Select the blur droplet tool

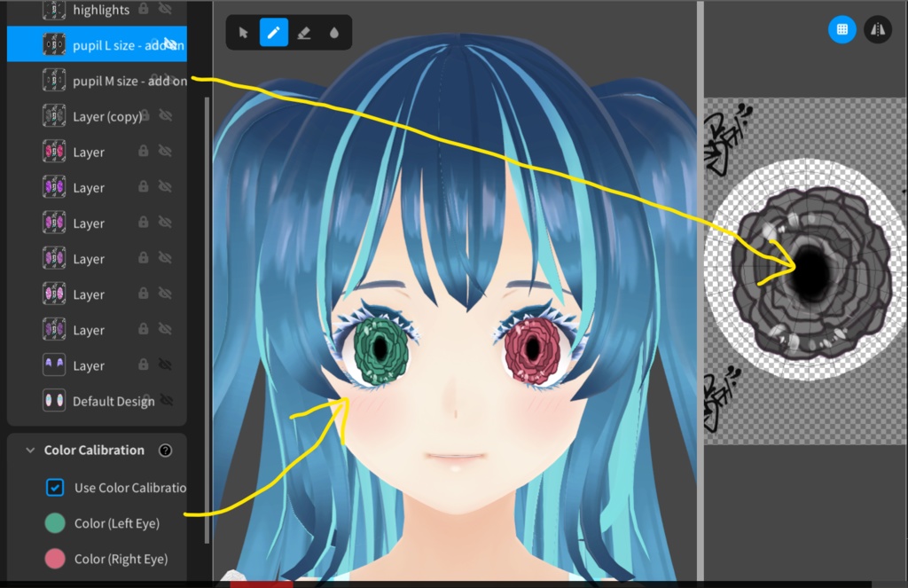coord(334,32)
